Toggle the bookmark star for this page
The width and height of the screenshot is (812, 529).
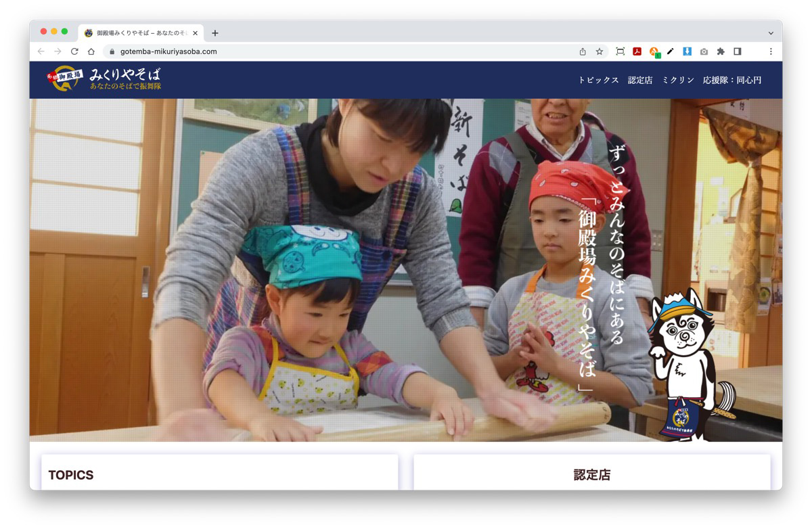click(598, 51)
